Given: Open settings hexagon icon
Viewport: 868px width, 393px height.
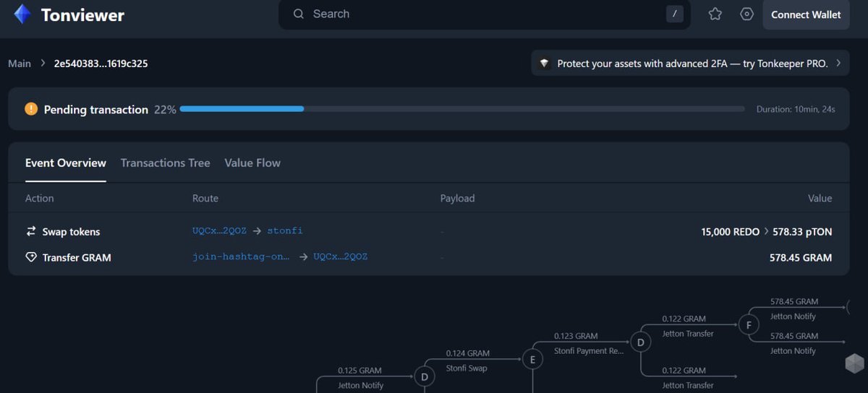Looking at the screenshot, I should coord(746,14).
